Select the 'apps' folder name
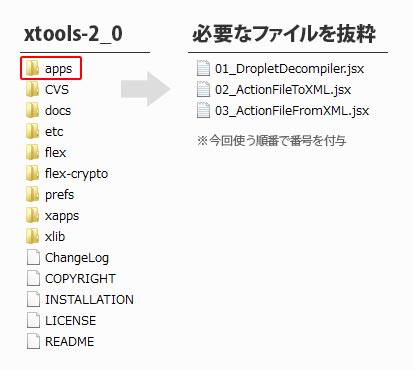This screenshot has height=370, width=414. [x=58, y=69]
